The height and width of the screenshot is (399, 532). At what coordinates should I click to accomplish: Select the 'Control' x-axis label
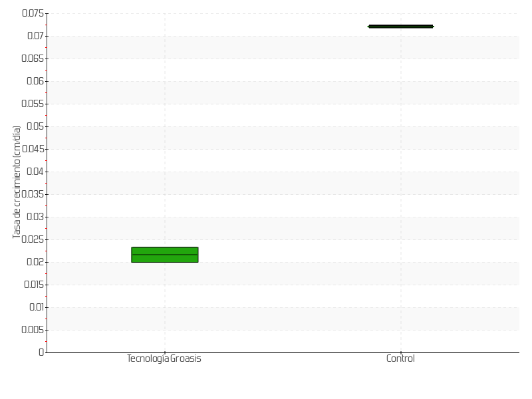click(x=400, y=358)
